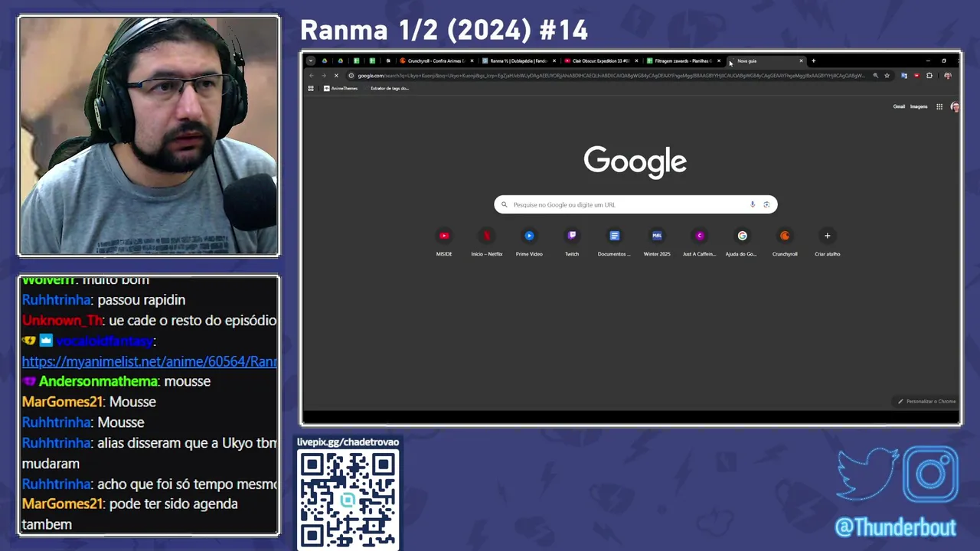Image resolution: width=980 pixels, height=551 pixels.
Task: Switch to Filtragem zawards Planilhas tab
Action: point(683,60)
